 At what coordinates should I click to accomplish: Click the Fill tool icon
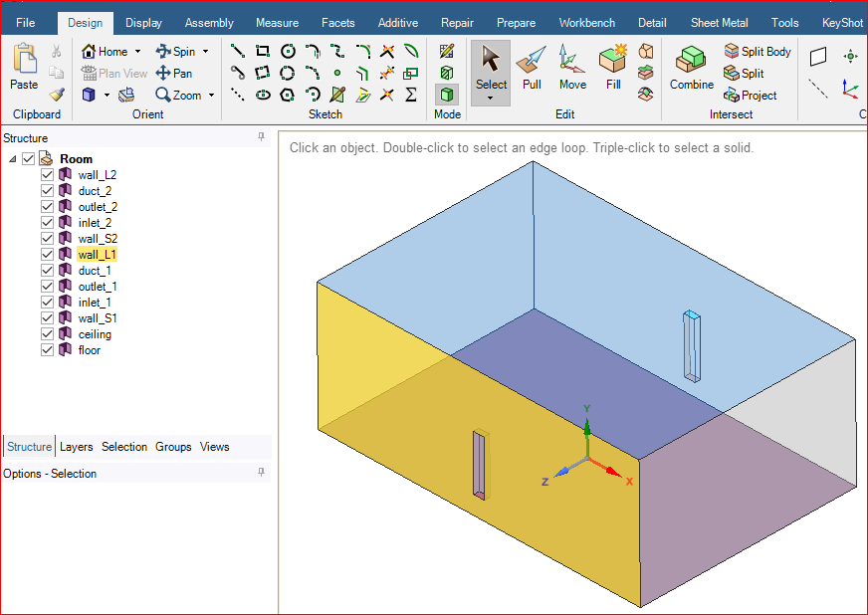click(x=613, y=68)
